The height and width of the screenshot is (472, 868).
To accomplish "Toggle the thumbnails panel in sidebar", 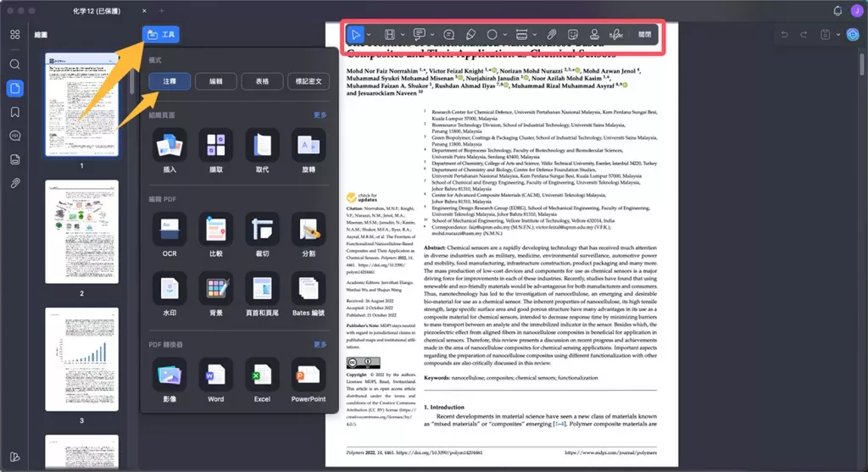I will pos(15,88).
